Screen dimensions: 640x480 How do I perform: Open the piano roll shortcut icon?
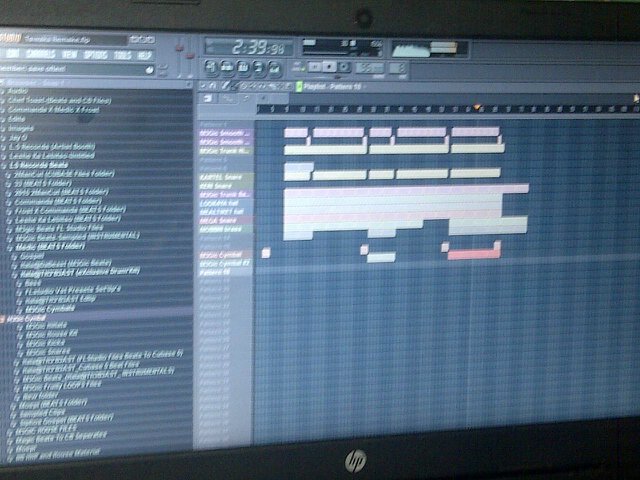tap(243, 67)
